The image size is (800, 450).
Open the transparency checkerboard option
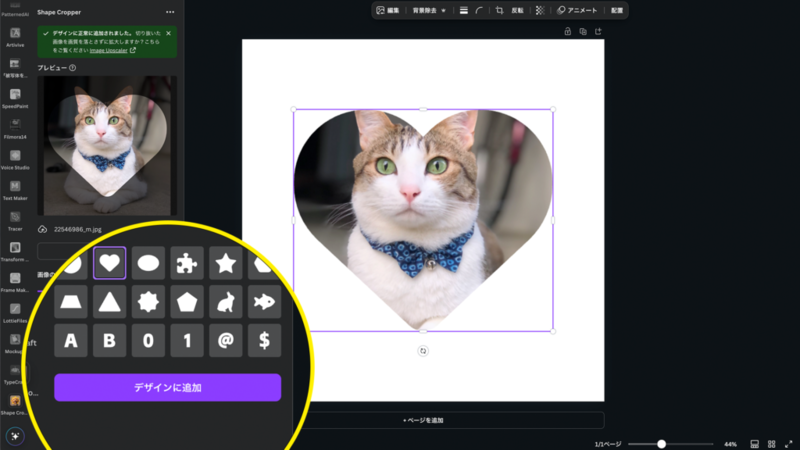[540, 10]
